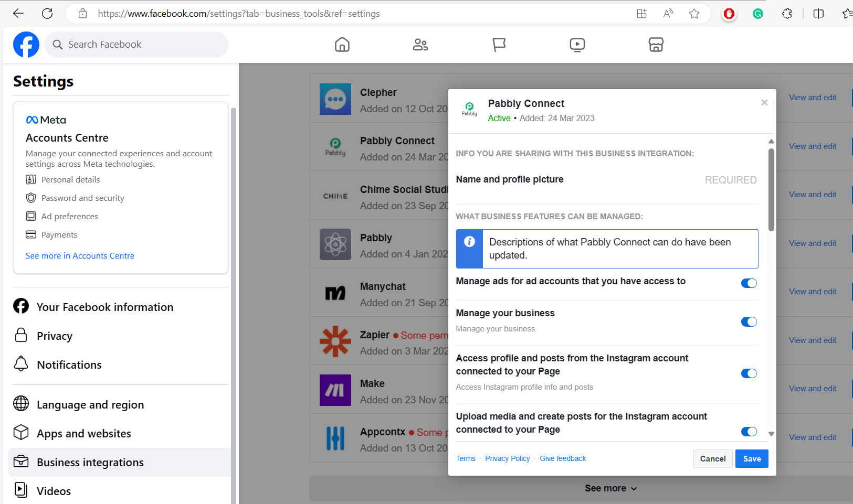Focus the Search Facebook field
853x504 pixels.
click(136, 45)
